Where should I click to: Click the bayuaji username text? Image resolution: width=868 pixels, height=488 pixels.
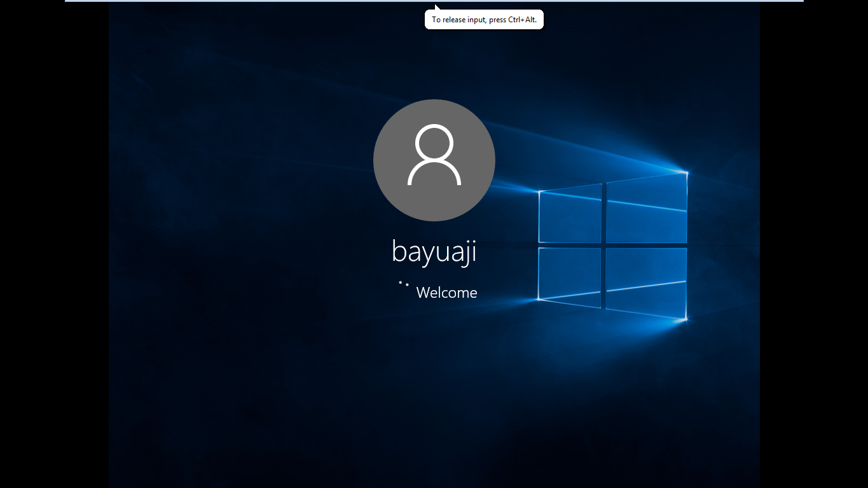[434, 252]
